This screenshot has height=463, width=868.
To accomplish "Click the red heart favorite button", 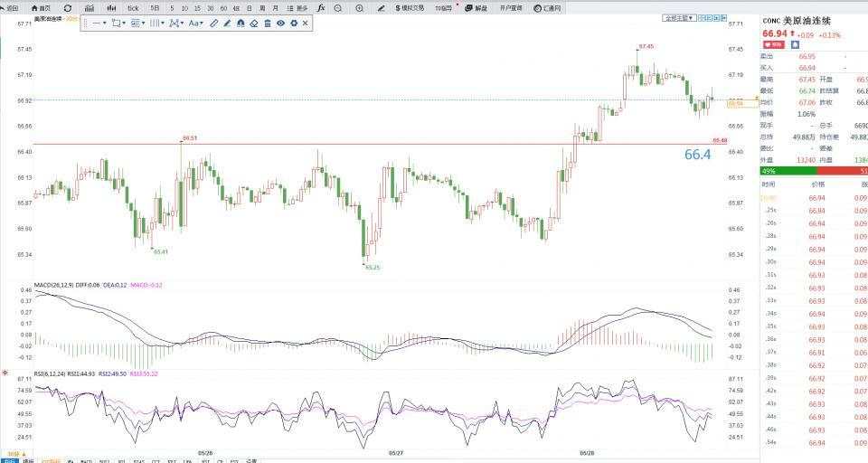I will tap(773, 44).
